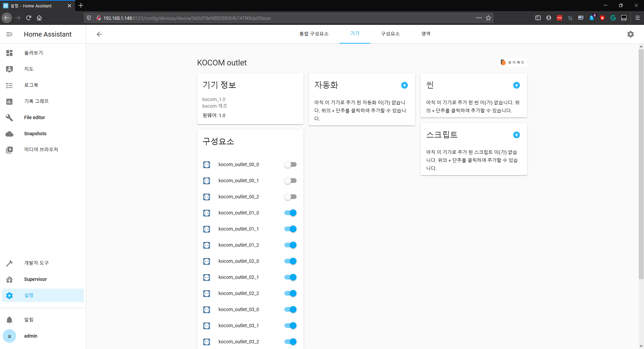The height and width of the screenshot is (349, 644).
Task: Turn off kocom_outlet_02_1 switch
Action: point(290,277)
